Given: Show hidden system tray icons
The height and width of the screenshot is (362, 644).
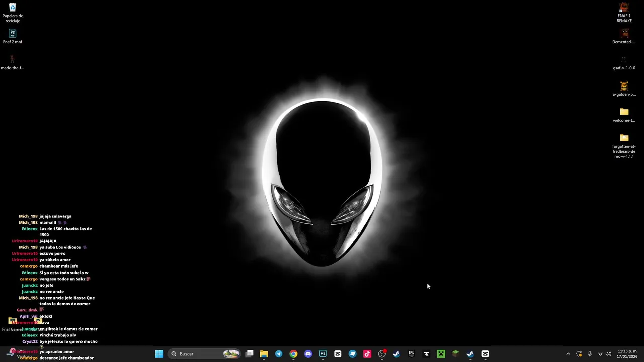Looking at the screenshot, I should coord(568,354).
